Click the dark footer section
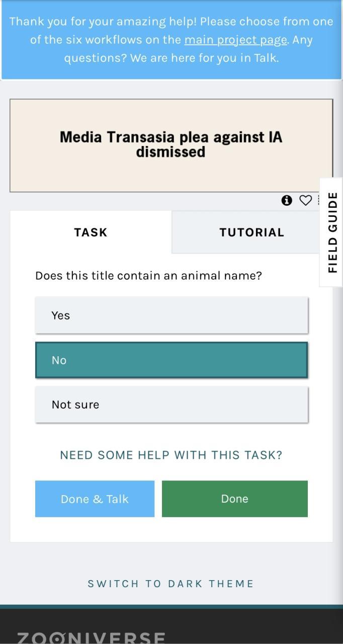 click(x=171, y=626)
